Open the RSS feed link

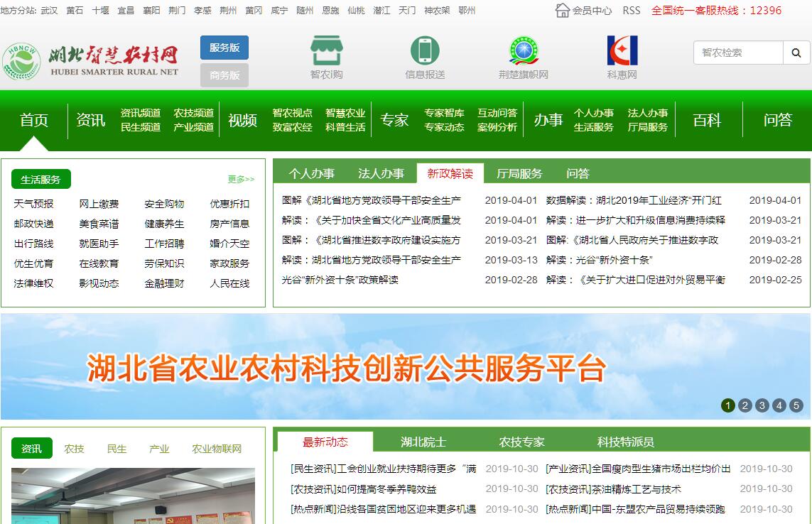coord(631,11)
